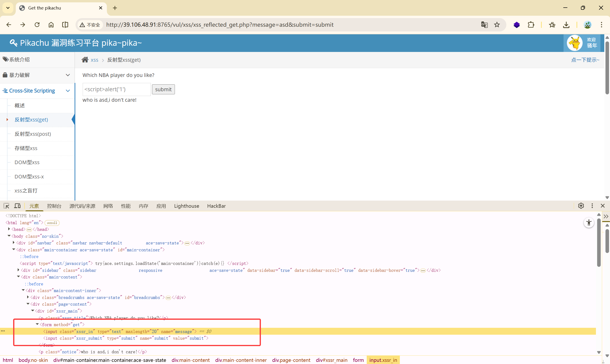The image size is (610, 364).
Task: Bookmark this page with star icon
Action: [497, 25]
